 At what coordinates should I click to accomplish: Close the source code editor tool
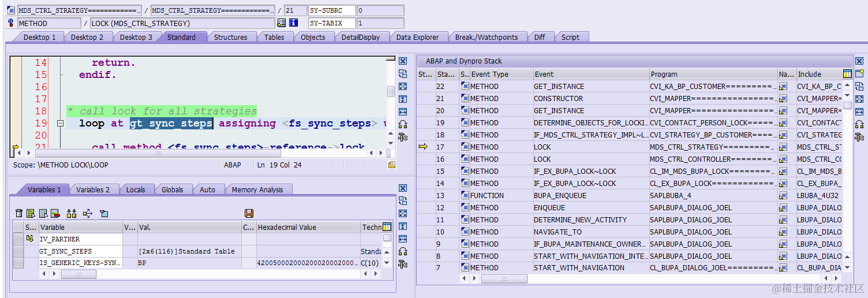[403, 61]
